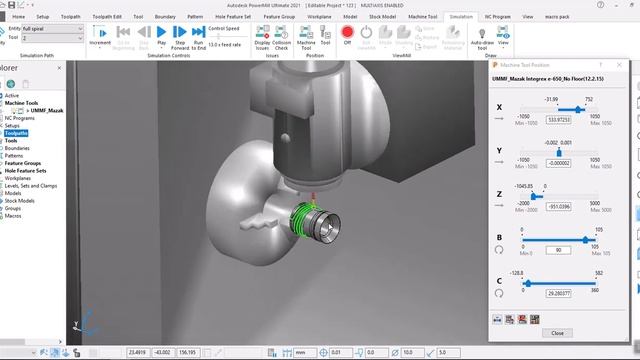Viewport: 640px width, 360px height.
Task: Select Stock Models in Explorer tree
Action: (x=20, y=201)
